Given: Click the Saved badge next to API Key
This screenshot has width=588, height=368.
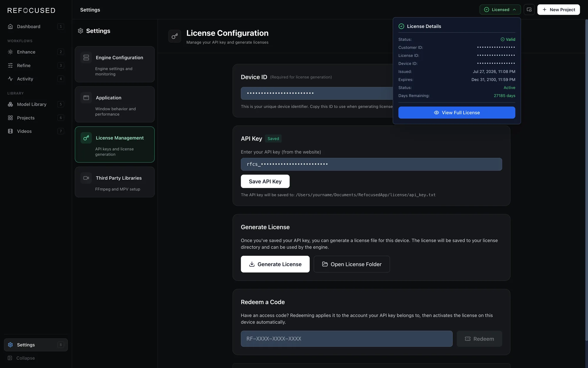Looking at the screenshot, I should click(273, 139).
